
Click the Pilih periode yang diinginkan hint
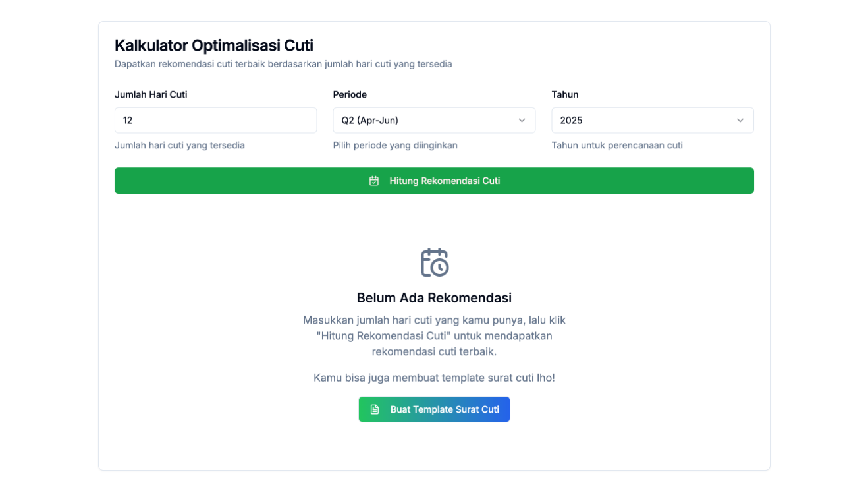tap(395, 145)
